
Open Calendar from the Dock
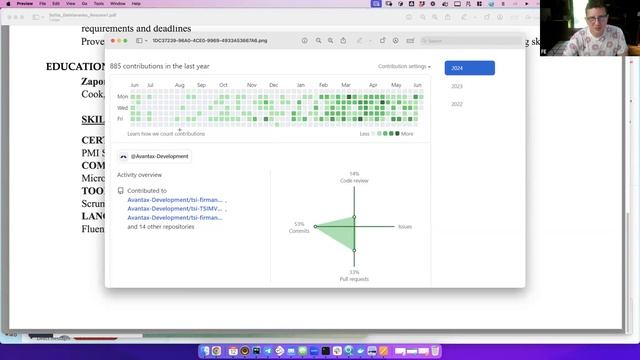(233, 351)
